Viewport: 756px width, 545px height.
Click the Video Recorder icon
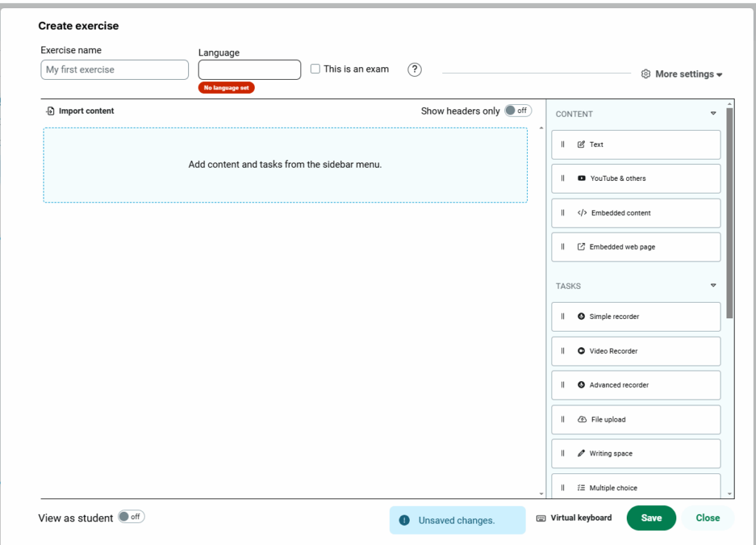581,351
